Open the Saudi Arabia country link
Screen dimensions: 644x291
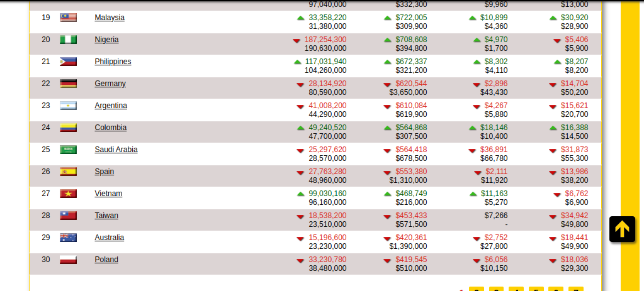click(116, 150)
